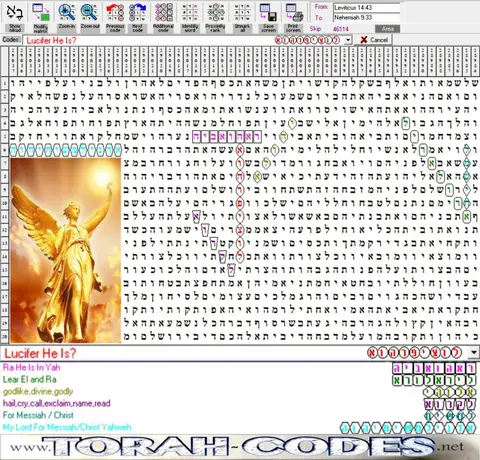This screenshot has height=460, width=480.
Task: Click row number 1 in matrix
Action: tap(5, 83)
